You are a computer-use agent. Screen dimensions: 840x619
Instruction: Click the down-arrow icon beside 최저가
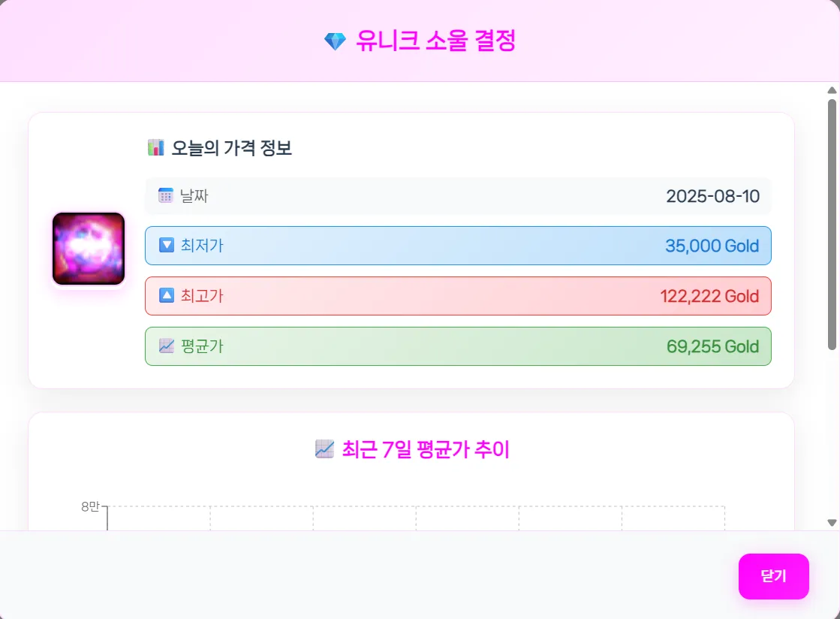167,246
